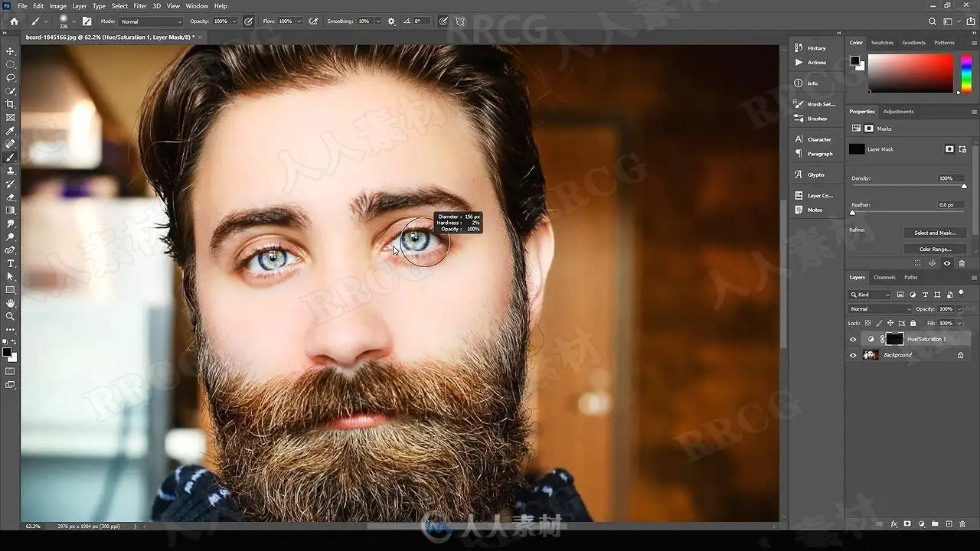This screenshot has width=980, height=551.
Task: Select the Eyedropper tool
Action: pyautogui.click(x=11, y=131)
